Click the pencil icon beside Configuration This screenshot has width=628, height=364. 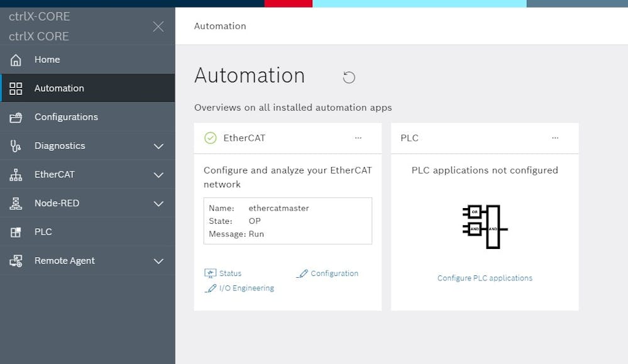tap(302, 273)
